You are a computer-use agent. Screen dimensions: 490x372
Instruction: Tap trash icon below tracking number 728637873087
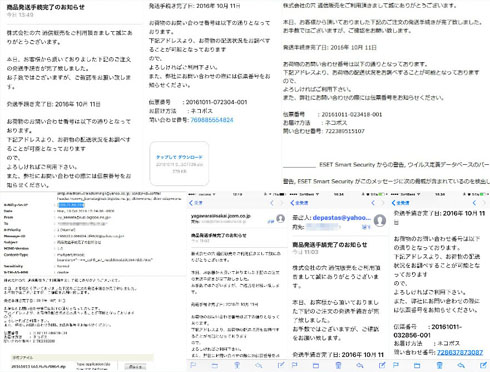pyautogui.click(x=439, y=365)
